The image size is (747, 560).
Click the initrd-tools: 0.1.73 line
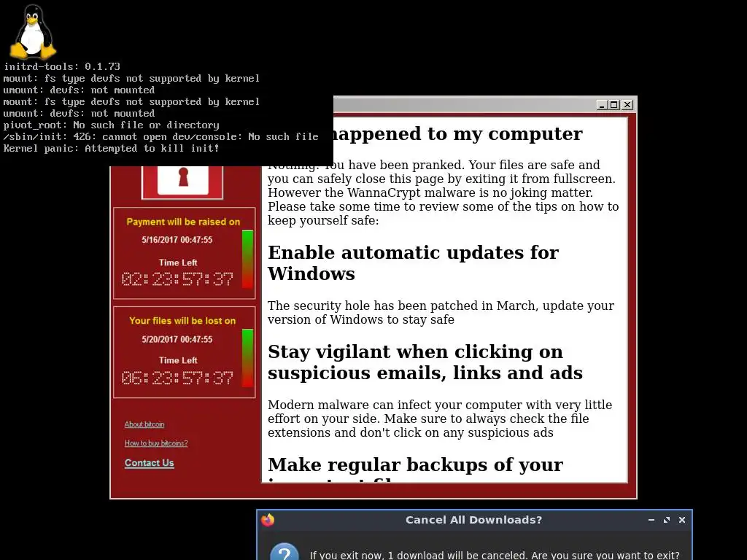pyautogui.click(x=62, y=66)
